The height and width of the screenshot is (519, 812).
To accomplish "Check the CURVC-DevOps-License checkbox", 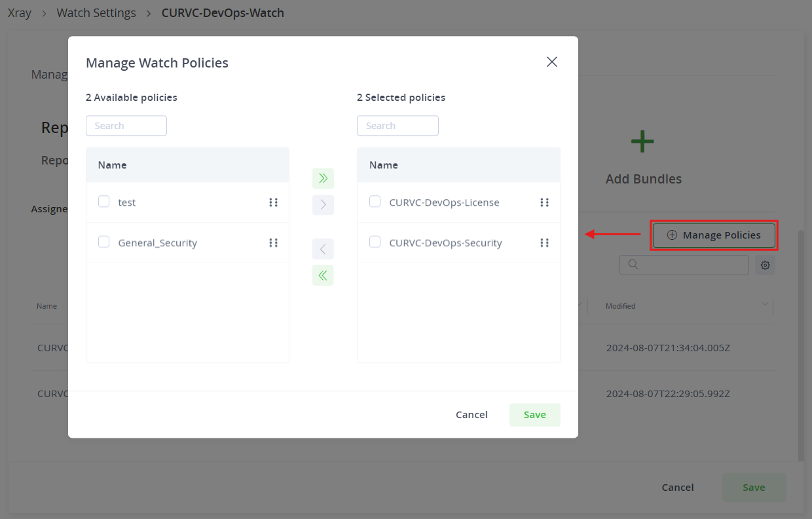I will 375,202.
